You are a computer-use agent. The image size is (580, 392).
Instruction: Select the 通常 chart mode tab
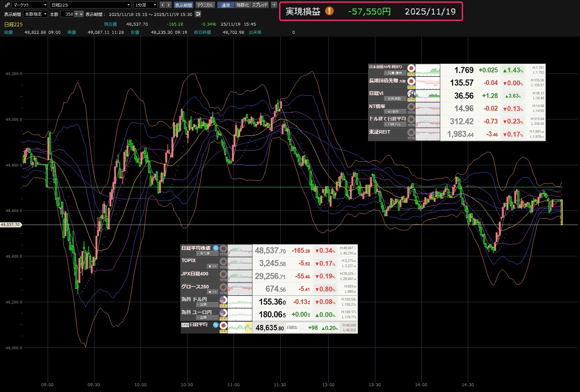pyautogui.click(x=226, y=5)
